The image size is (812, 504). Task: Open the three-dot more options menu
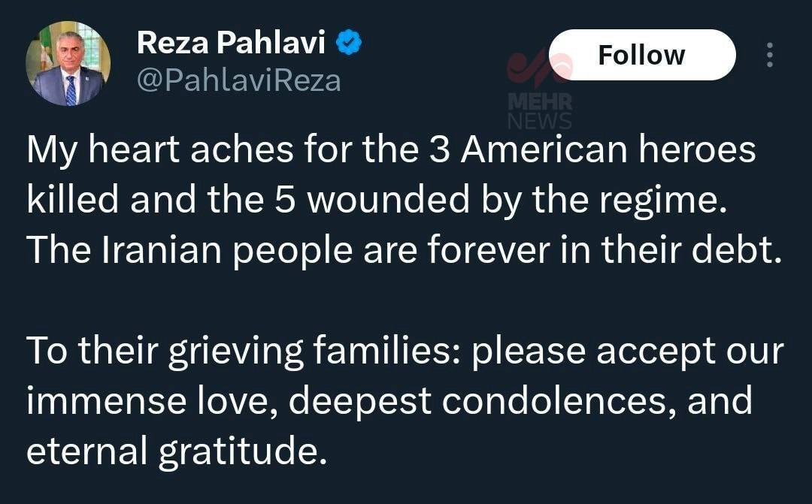pyautogui.click(x=769, y=55)
